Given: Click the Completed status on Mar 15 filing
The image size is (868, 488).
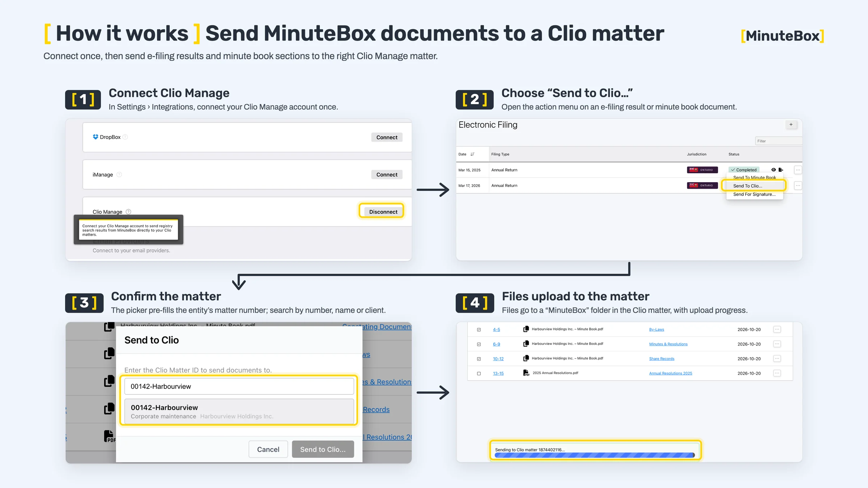Looking at the screenshot, I should [744, 170].
